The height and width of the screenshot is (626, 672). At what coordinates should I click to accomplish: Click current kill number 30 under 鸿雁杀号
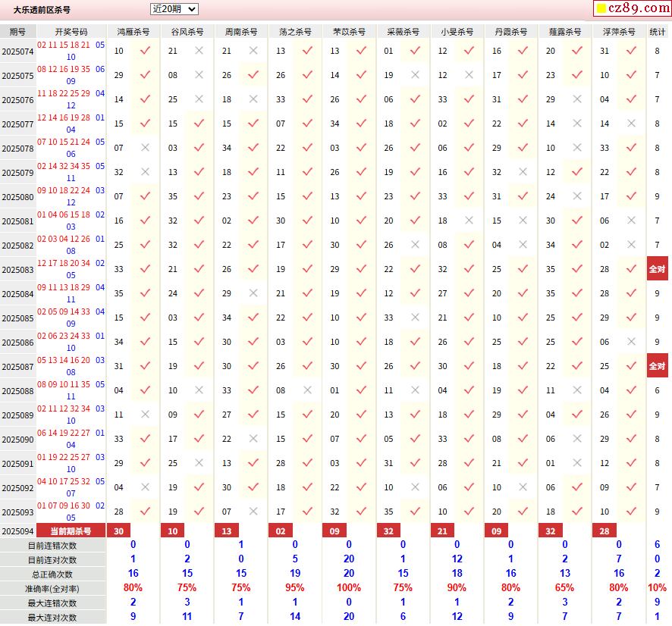pos(119,531)
